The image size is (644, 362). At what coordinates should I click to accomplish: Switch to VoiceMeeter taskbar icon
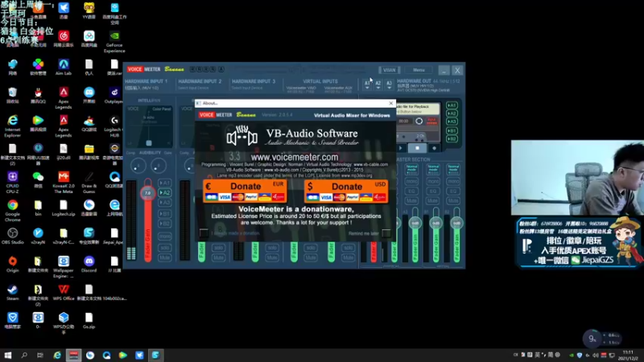point(74,355)
